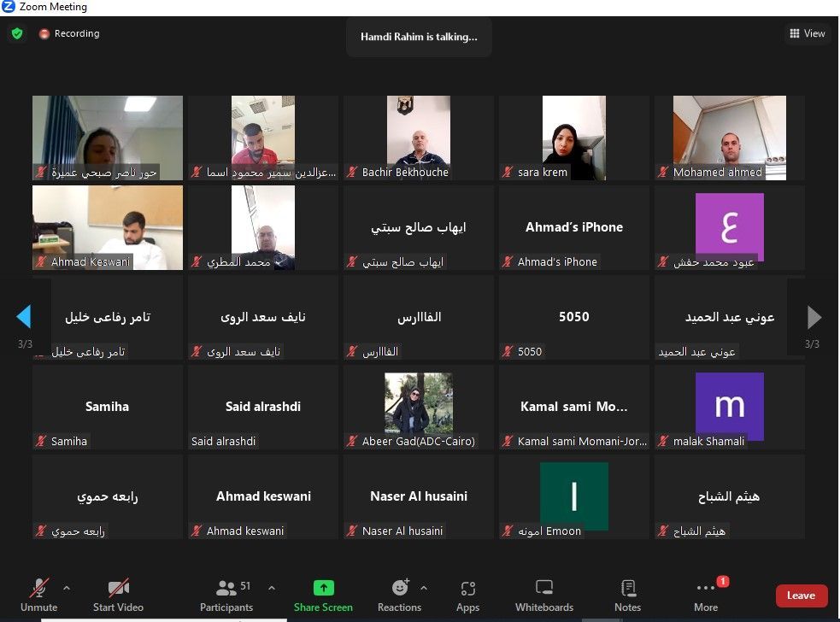
Task: Select the purple malak Shamali avatar tile
Action: [x=729, y=406]
